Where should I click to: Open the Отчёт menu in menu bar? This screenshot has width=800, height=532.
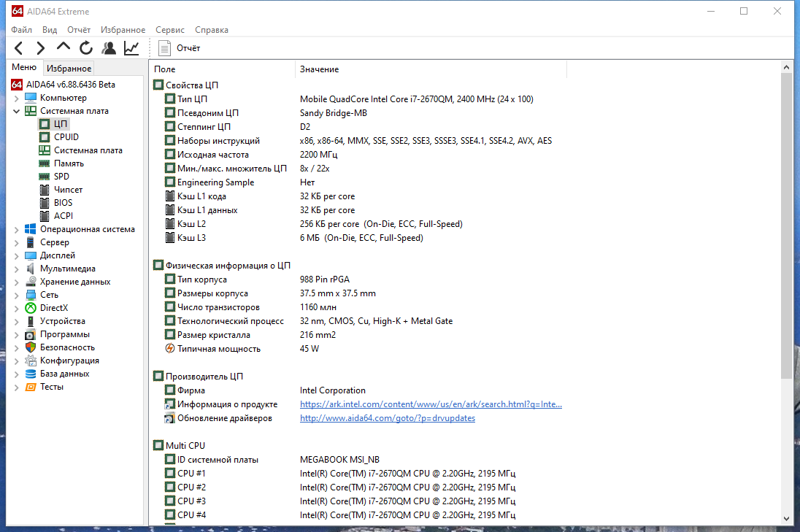79,30
